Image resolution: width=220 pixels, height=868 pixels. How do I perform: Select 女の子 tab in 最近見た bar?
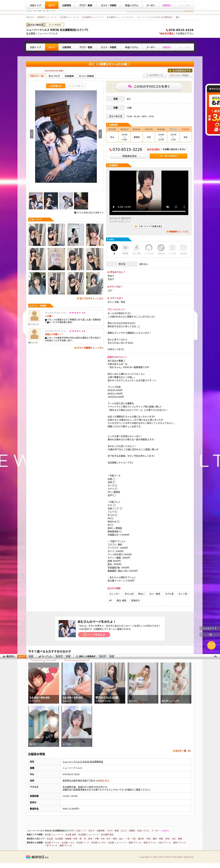(22, 656)
